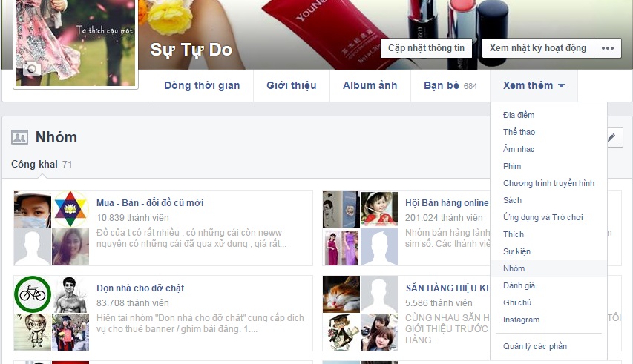
Task: Click the purple dresses thumbnail in Hội Bán hàng
Action: click(x=341, y=247)
